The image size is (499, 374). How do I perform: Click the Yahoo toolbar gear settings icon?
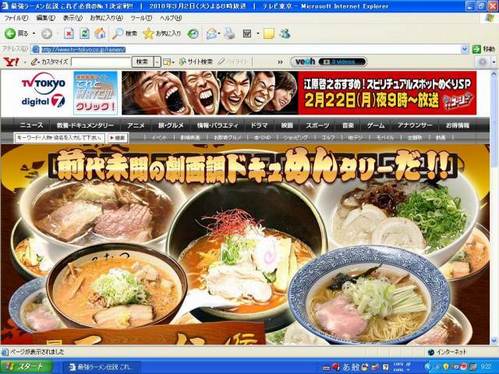pos(482,62)
